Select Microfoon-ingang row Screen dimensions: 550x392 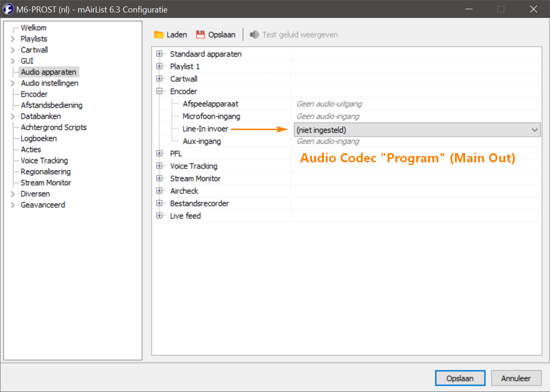click(x=211, y=116)
